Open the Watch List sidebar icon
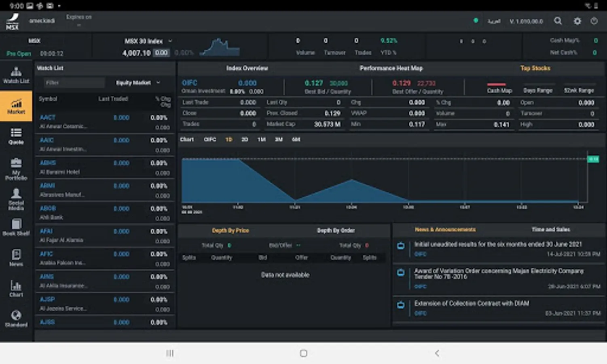The height and width of the screenshot is (364, 607). click(x=16, y=75)
